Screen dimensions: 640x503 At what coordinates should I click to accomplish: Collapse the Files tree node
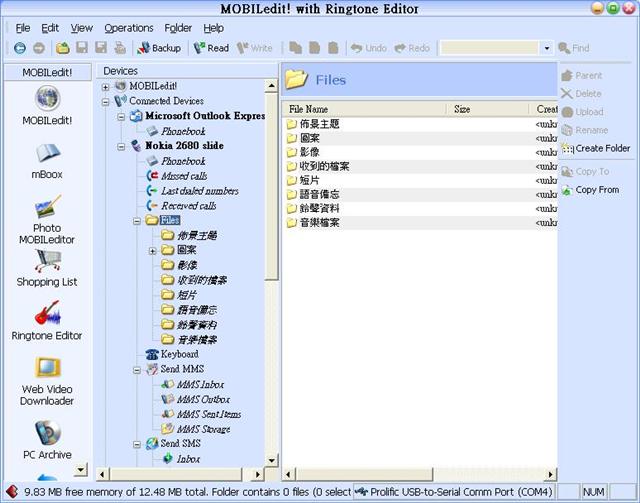[137, 220]
